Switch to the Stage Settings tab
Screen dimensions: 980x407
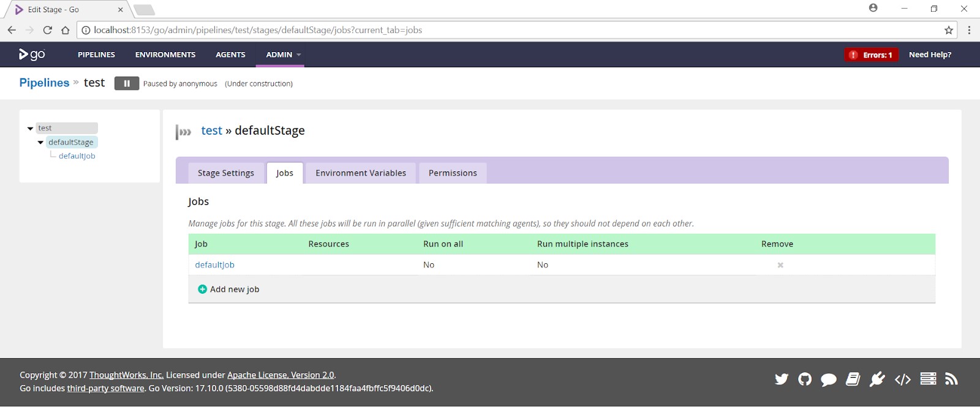click(x=225, y=173)
